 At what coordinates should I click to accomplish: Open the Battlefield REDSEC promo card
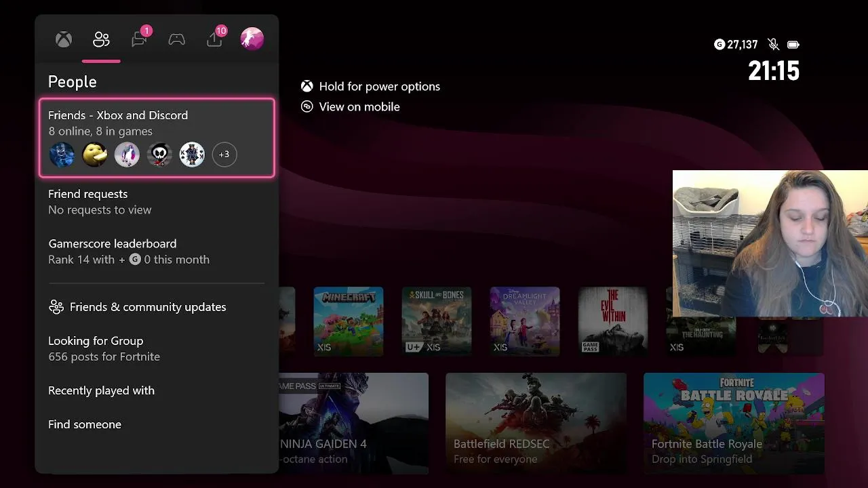pos(536,423)
